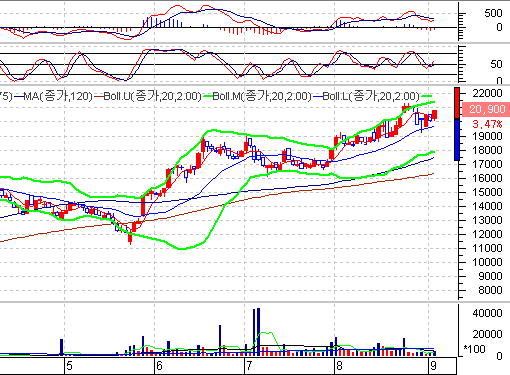Viewport: 510px width, 375px height.
Task: Click the tallest volume bar in July
Action: [258, 332]
